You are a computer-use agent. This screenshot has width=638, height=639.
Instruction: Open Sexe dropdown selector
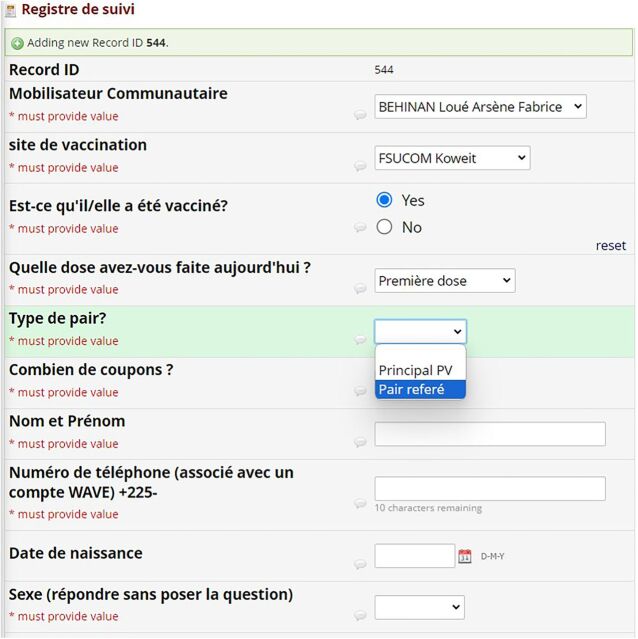tap(419, 607)
